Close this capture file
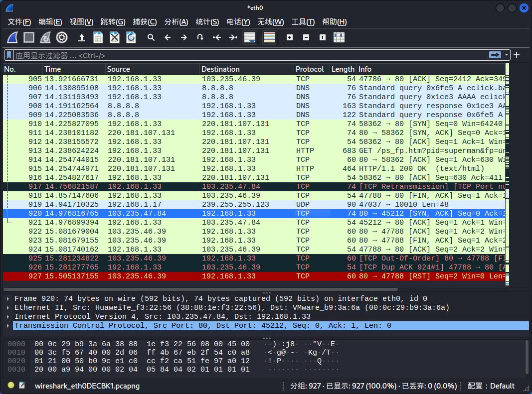Screen dimensions: 532x394 pos(115,37)
